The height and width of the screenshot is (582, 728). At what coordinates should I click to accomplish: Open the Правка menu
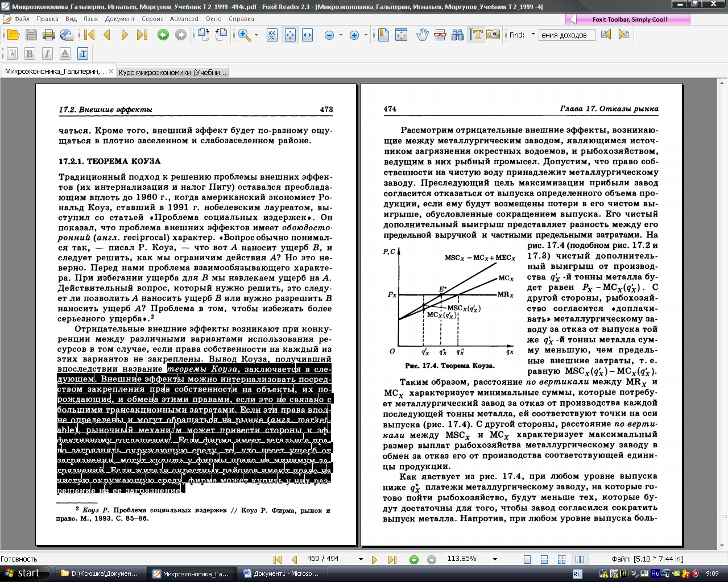point(47,19)
